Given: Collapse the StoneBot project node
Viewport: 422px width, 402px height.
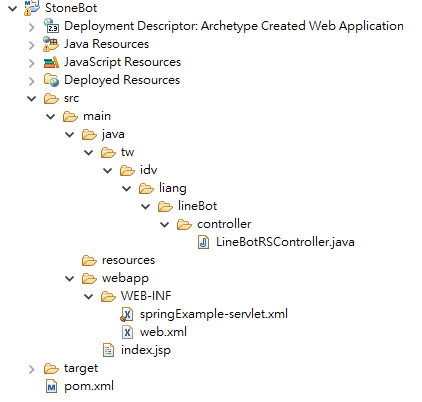Looking at the screenshot, I should [13, 8].
